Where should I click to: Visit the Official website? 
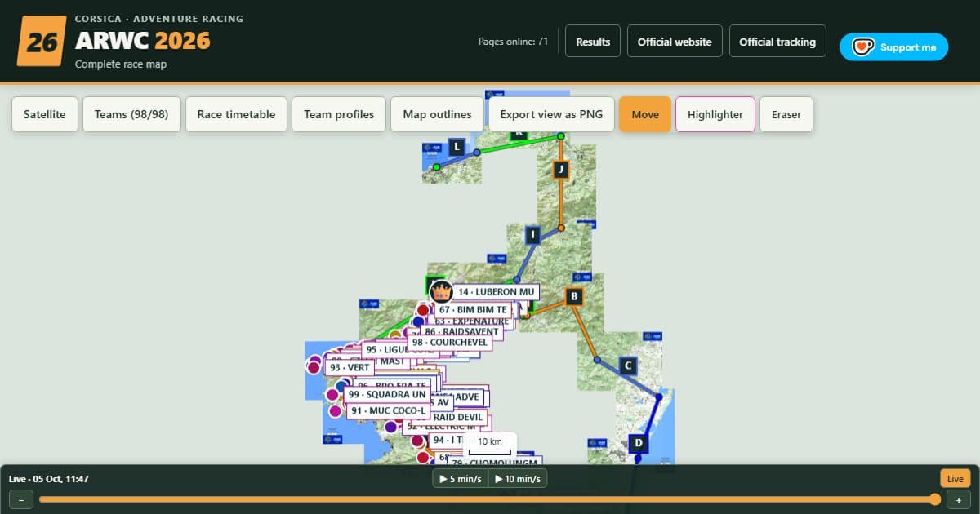pyautogui.click(x=675, y=42)
